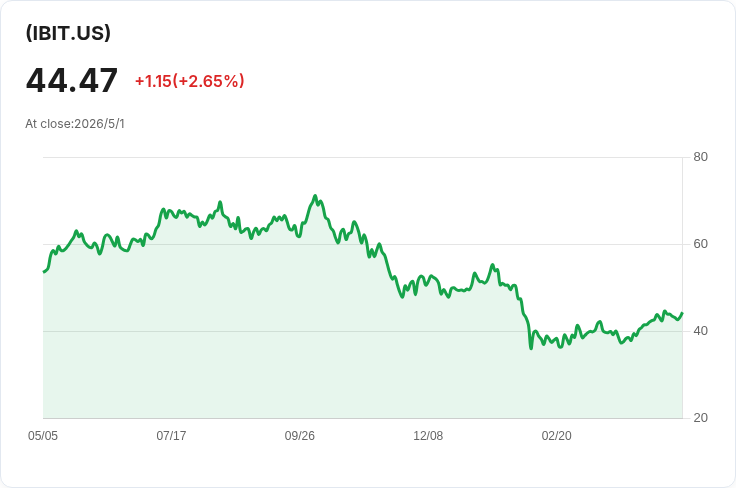Image resolution: width=736 pixels, height=488 pixels.
Task: Click the bottom baseline at price level 20
Action: point(363,418)
